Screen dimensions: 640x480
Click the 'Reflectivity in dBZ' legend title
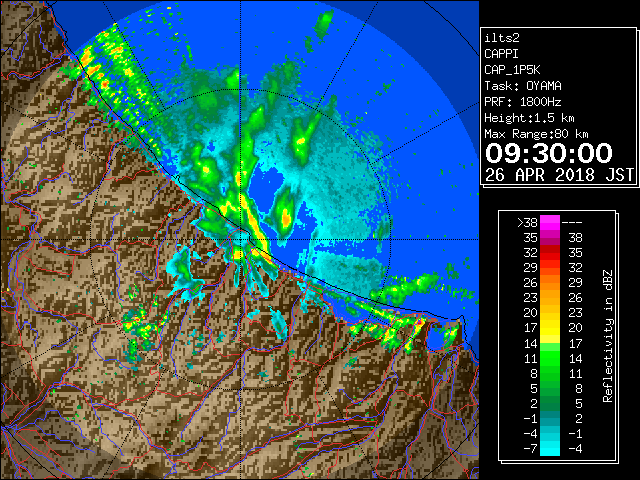coord(608,336)
